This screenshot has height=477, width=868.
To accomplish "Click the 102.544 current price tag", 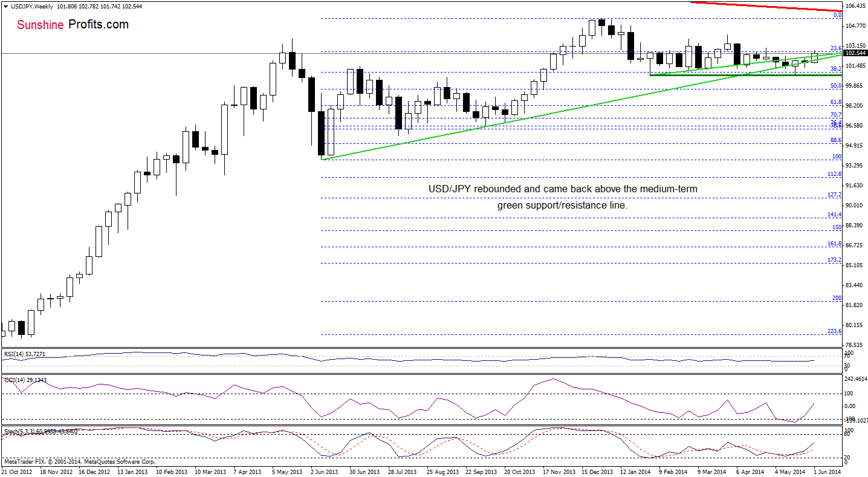I will click(x=856, y=53).
